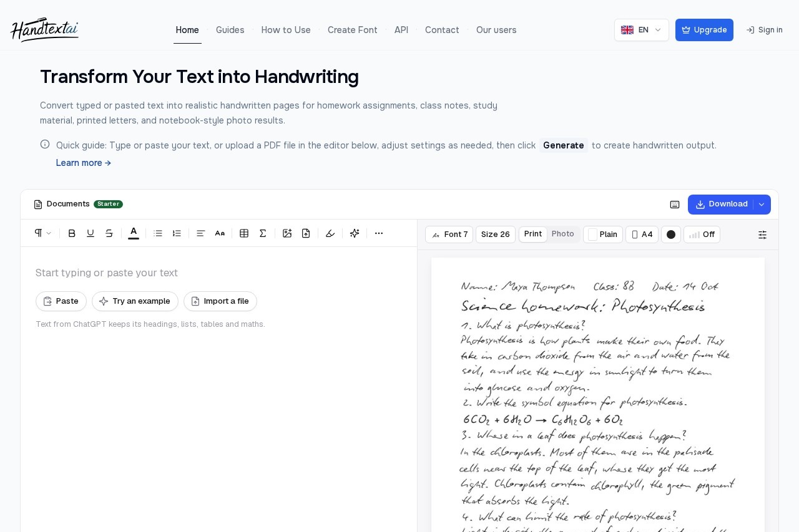
Task: Open the Plain paper style selector
Action: [603, 235]
